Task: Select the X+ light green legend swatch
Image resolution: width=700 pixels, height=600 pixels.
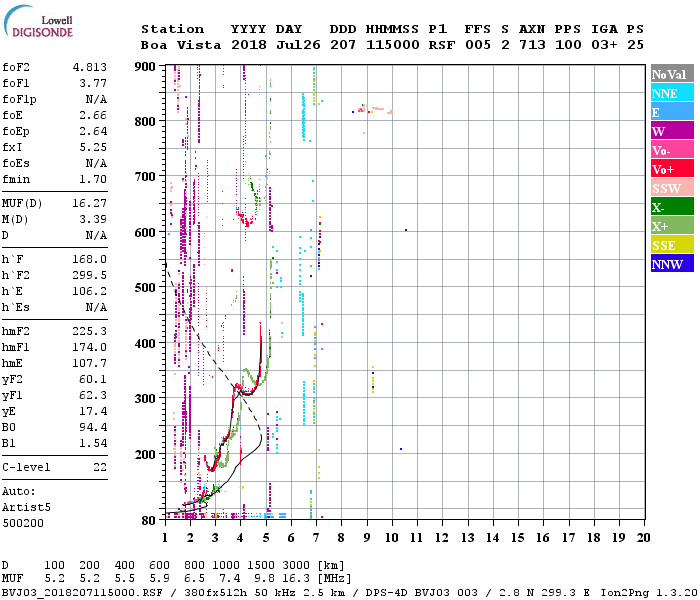Action: (672, 225)
